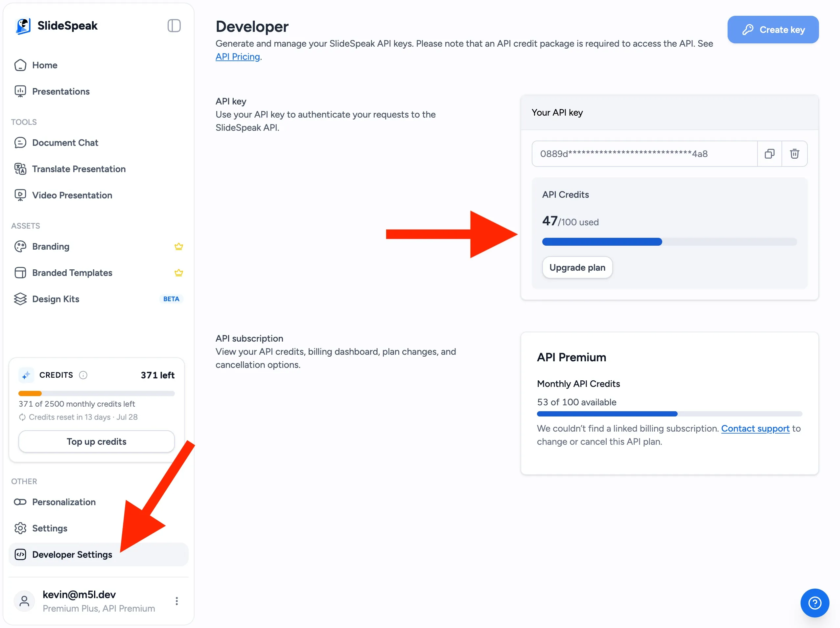Click the Document Chat icon
This screenshot has height=628, width=840.
click(20, 143)
